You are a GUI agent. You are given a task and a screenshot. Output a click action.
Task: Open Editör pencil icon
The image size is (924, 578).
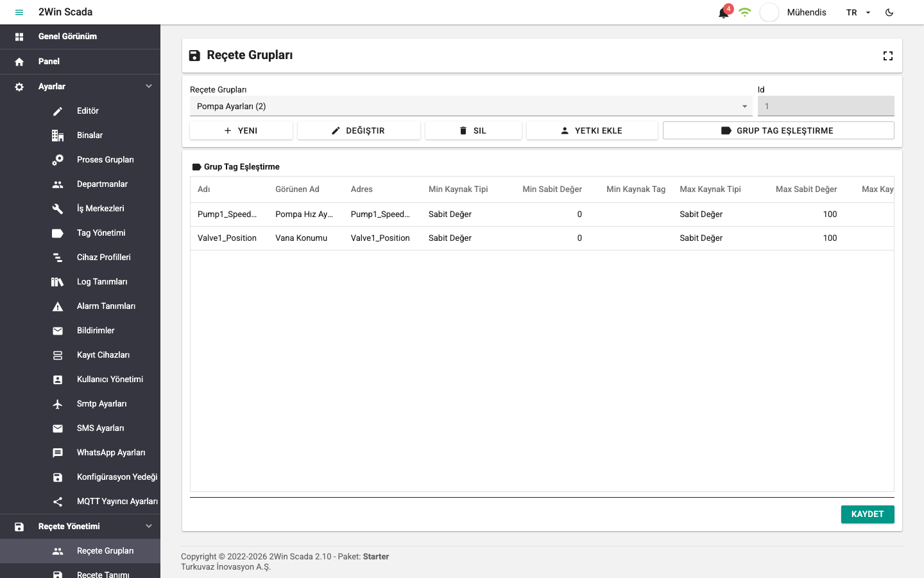tap(58, 111)
